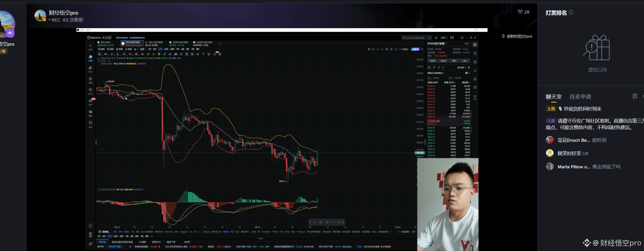Show asks-only order book view icon
The height and width of the screenshot is (251, 644).
439,67
